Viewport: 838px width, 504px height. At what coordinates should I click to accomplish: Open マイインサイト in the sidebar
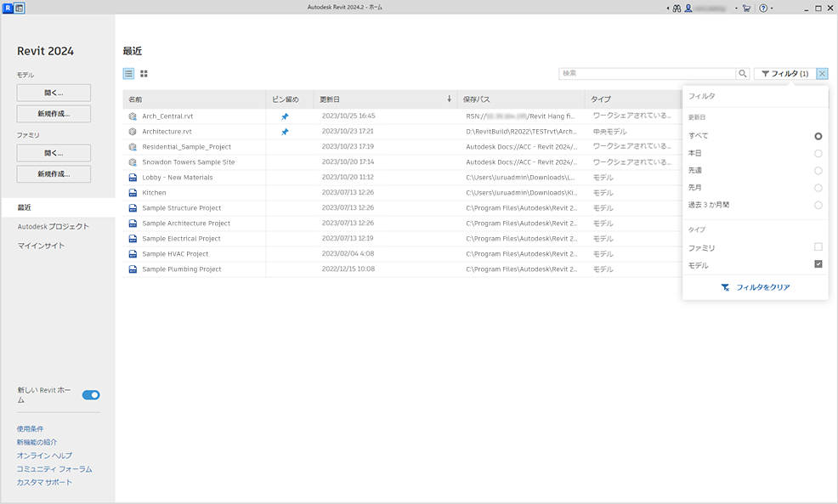pyautogui.click(x=41, y=246)
